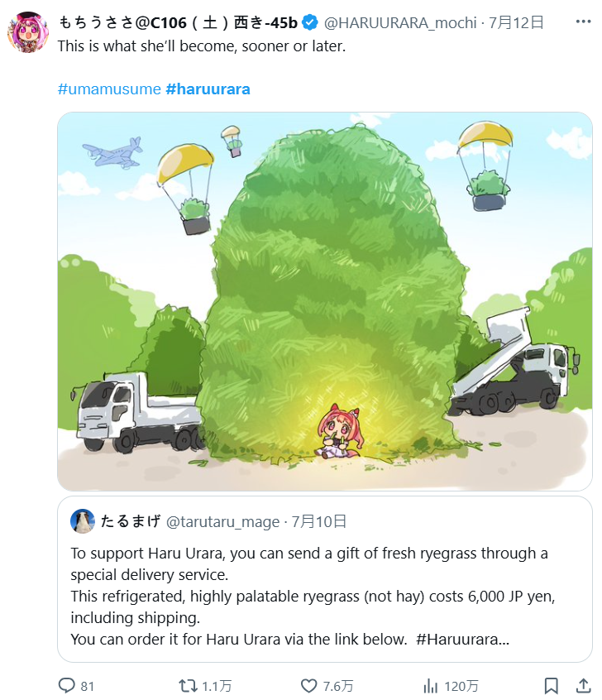Open the #haruurara hashtag link
Image resolution: width=602 pixels, height=700 pixels.
pyautogui.click(x=208, y=89)
